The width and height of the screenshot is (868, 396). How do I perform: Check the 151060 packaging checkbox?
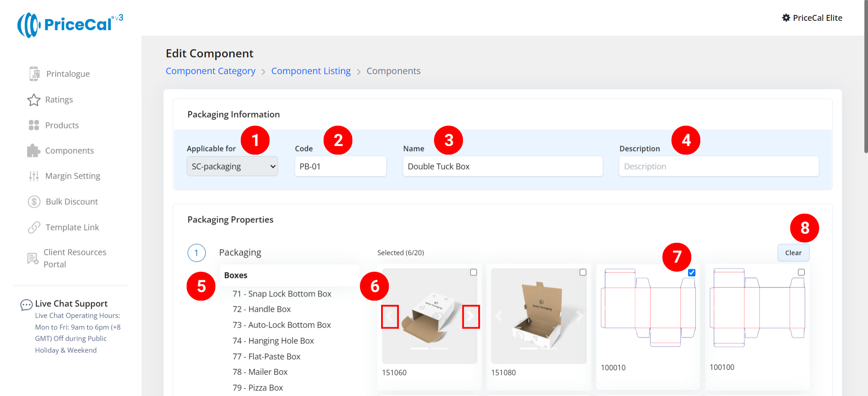[473, 272]
